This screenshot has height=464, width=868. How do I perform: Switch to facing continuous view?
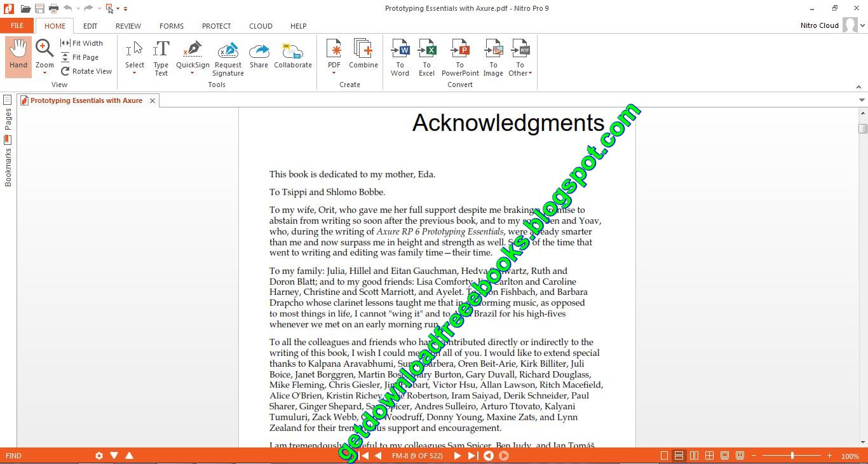click(709, 456)
